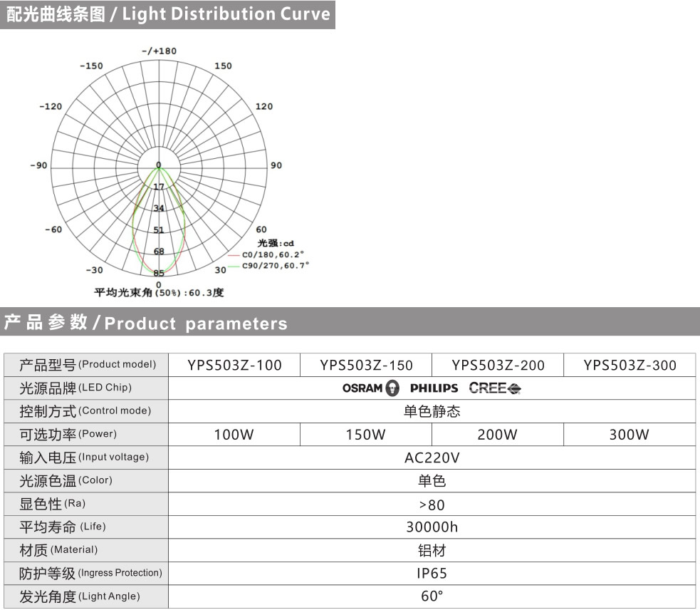Click the PHILIPS brand logo
The width and height of the screenshot is (700, 610).
pyautogui.click(x=434, y=388)
